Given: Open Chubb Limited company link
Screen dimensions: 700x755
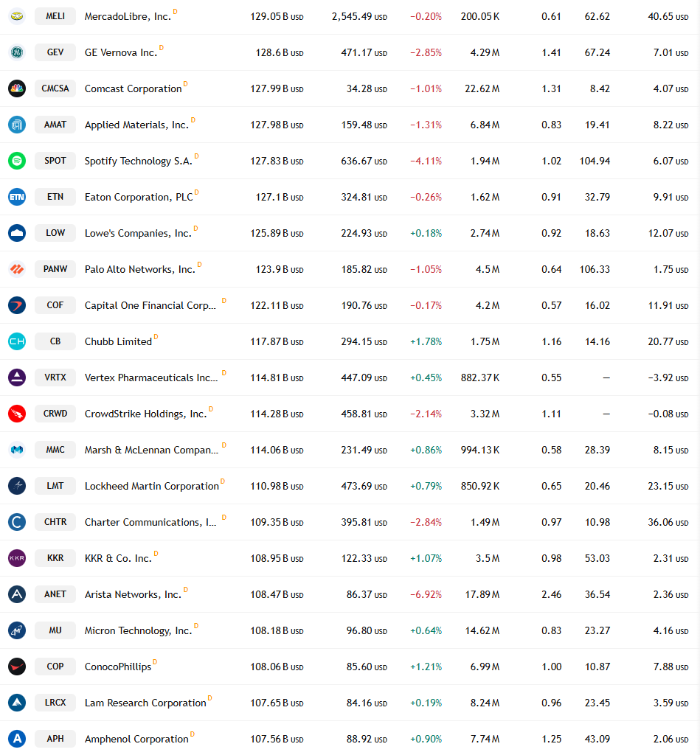Looking at the screenshot, I should [119, 342].
